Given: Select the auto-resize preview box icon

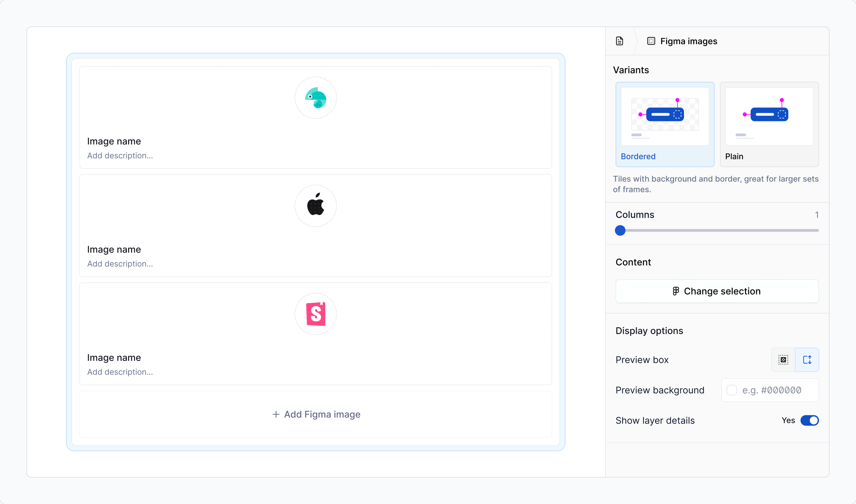Looking at the screenshot, I should pos(807,360).
